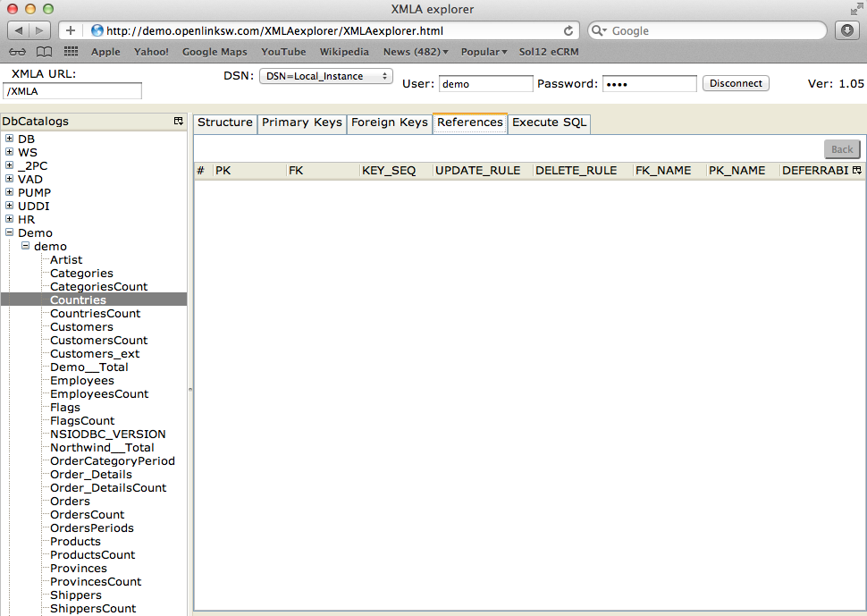Select the Customers table
This screenshot has height=616, width=867.
81,327
